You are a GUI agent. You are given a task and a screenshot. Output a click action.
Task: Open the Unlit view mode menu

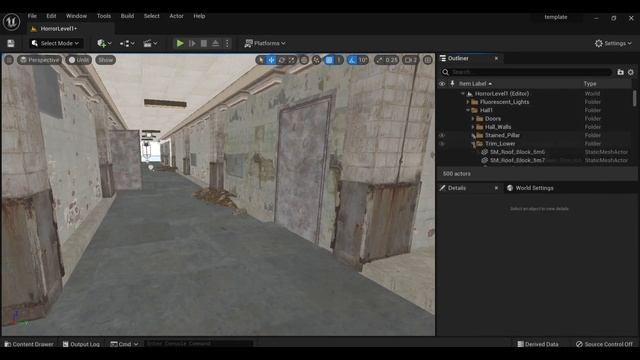click(78, 60)
